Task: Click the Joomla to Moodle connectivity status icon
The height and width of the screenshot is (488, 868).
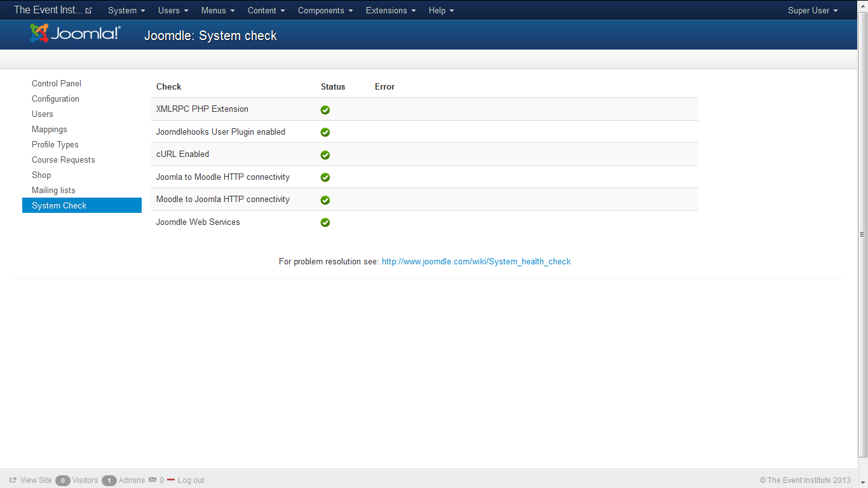Action: 325,177
